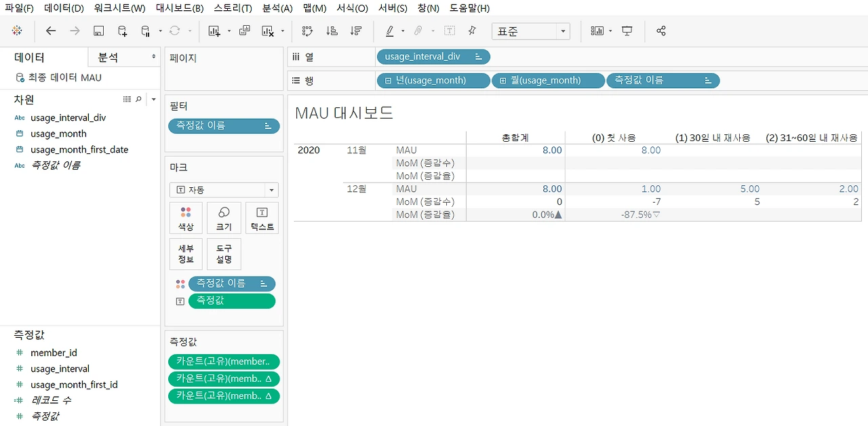Open dropdown arrow next to Show/hide cards icon

coord(610,31)
